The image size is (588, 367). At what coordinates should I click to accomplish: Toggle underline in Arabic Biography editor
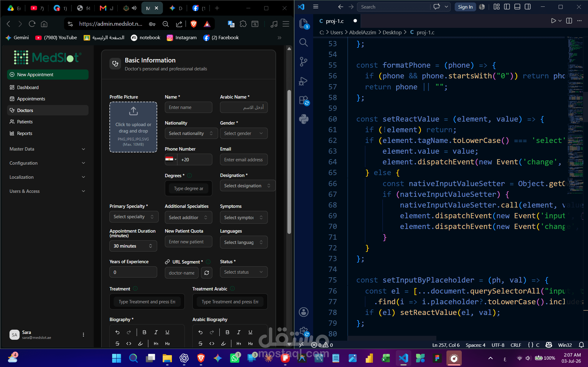pos(250,332)
